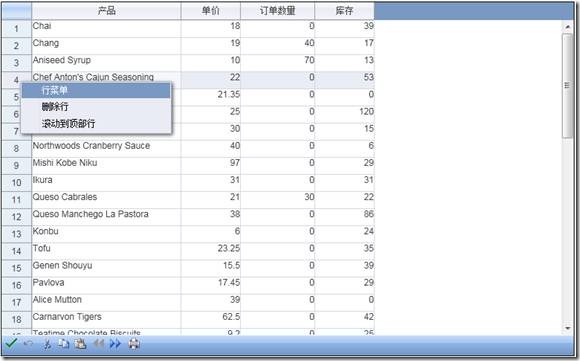Click the Chai product cell
Viewport: 580px width, 361px height.
click(x=107, y=28)
